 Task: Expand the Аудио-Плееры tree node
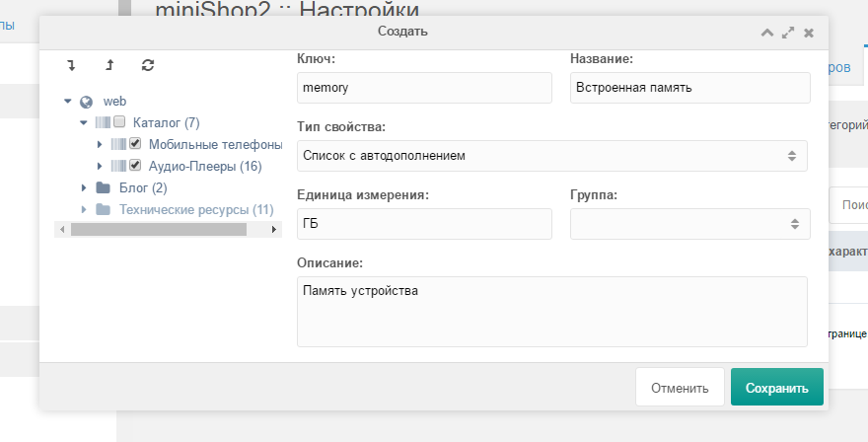[x=100, y=166]
